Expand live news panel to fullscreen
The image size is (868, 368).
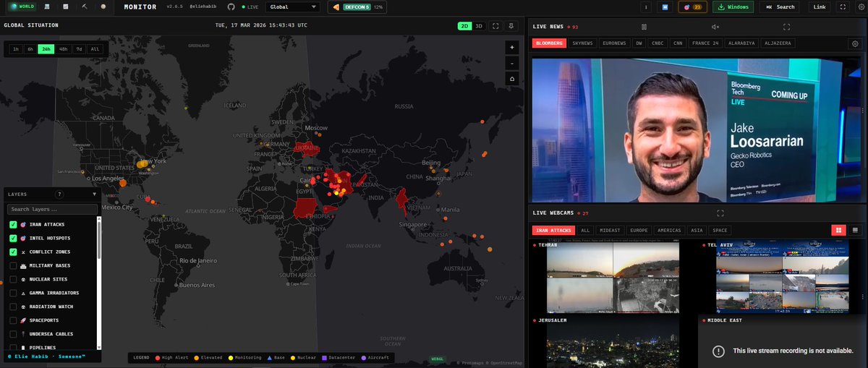[x=786, y=27]
